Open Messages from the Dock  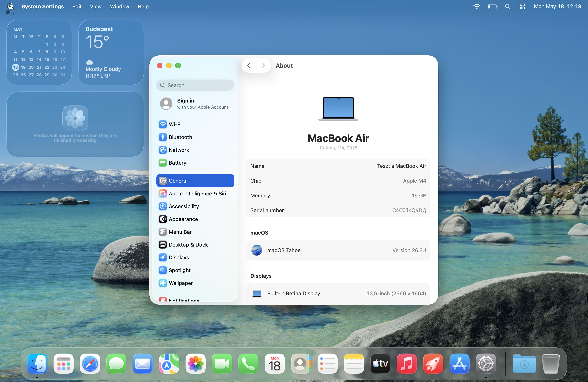pyautogui.click(x=116, y=364)
